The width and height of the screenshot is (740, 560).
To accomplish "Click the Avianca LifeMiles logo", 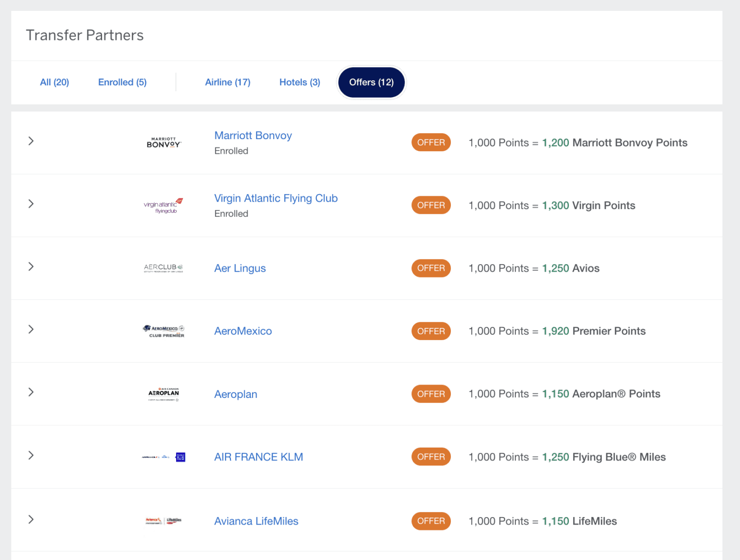I will pos(163,521).
